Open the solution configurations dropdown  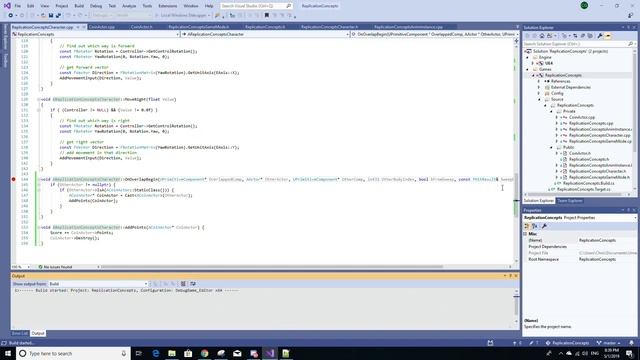(102, 16)
